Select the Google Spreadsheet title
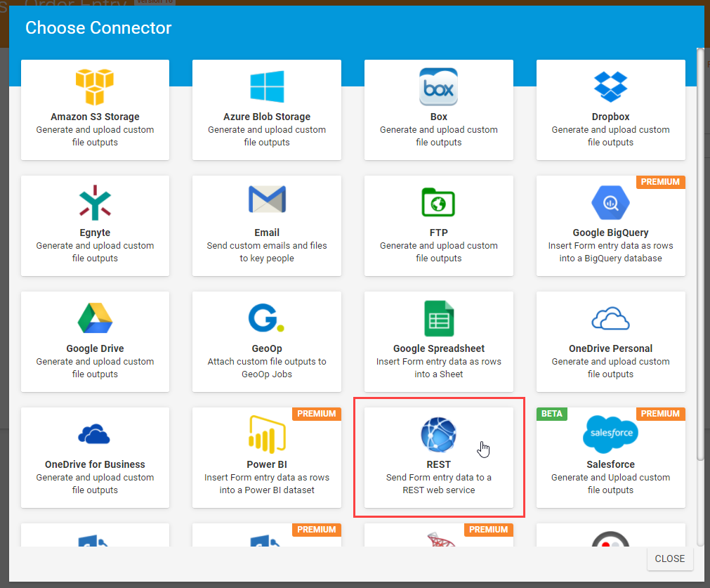Screen dimensions: 710x588 click(438, 349)
